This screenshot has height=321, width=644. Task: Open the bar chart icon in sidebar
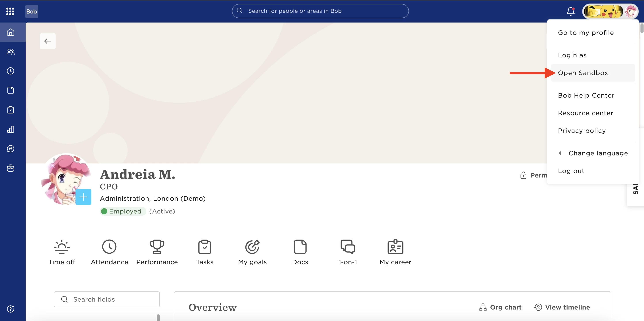[x=11, y=129]
